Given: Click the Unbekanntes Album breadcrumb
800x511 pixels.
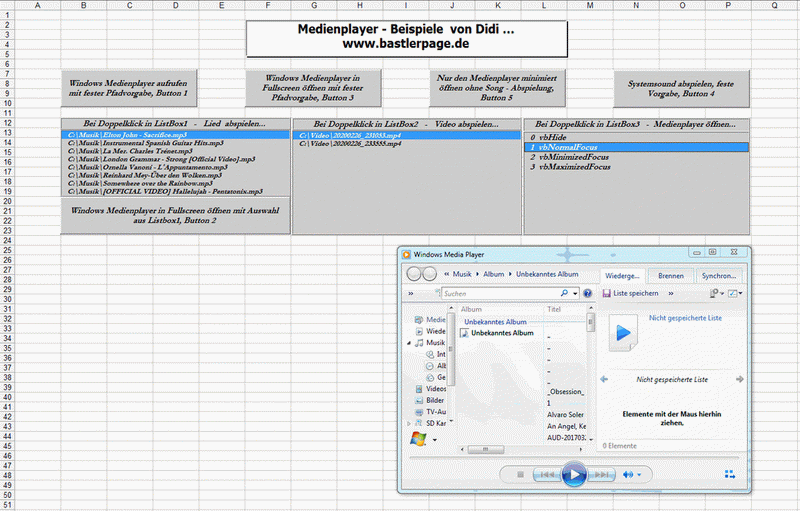Looking at the screenshot, I should point(547,274).
